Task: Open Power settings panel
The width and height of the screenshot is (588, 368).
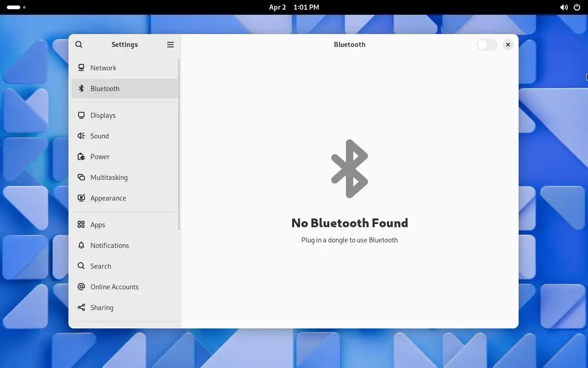Action: click(124, 156)
